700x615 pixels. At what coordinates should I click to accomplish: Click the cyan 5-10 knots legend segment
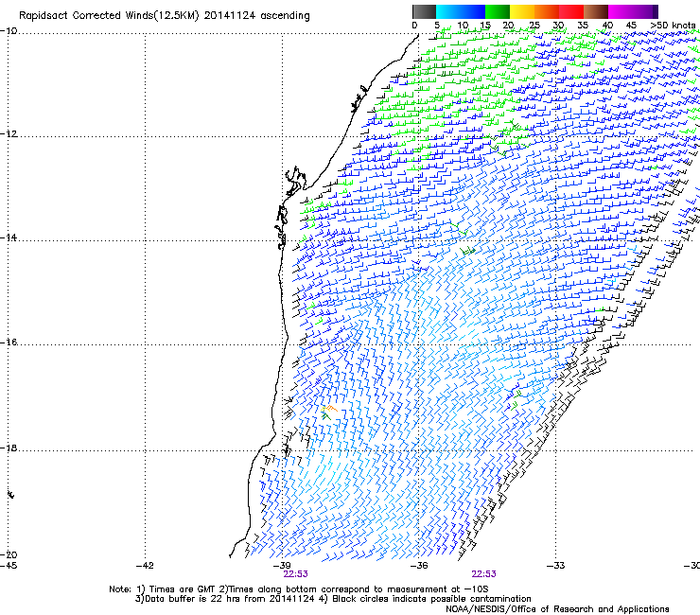coord(448,11)
